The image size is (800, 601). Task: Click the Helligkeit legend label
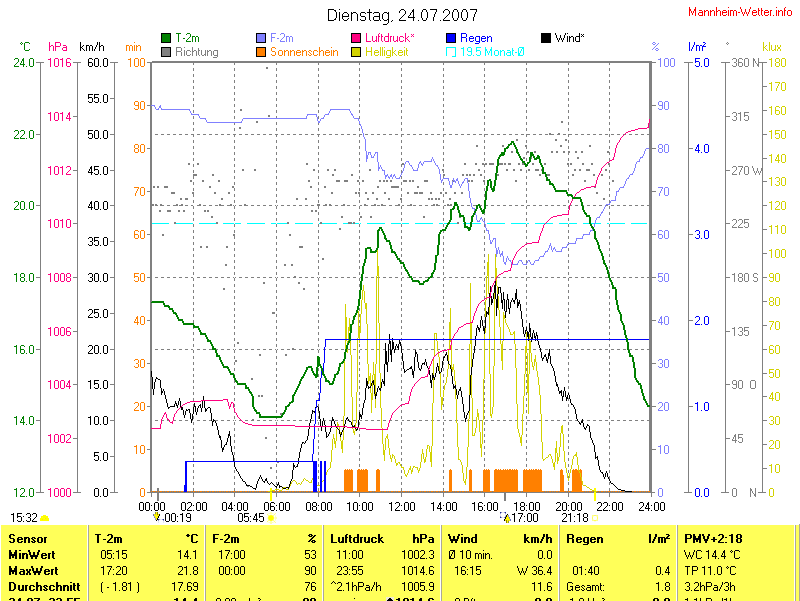coord(387,52)
